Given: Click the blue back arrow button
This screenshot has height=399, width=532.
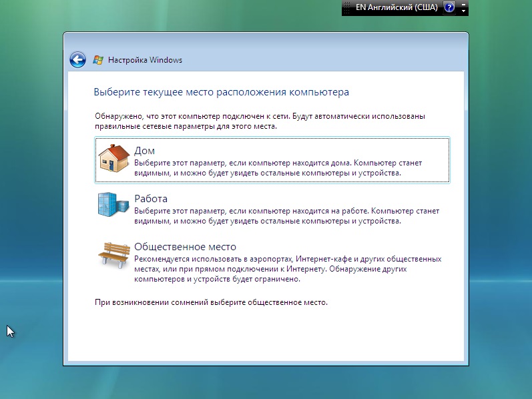Looking at the screenshot, I should point(77,60).
